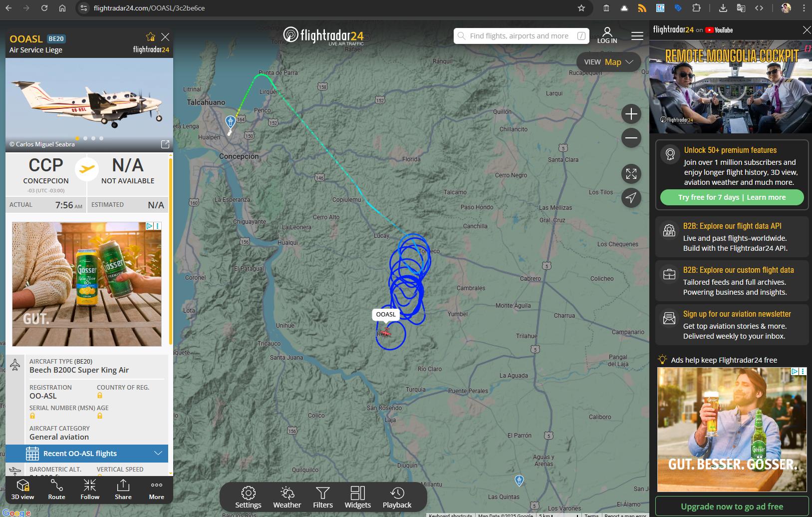Open the browser profile avatar
812x517 pixels.
pyautogui.click(x=786, y=8)
